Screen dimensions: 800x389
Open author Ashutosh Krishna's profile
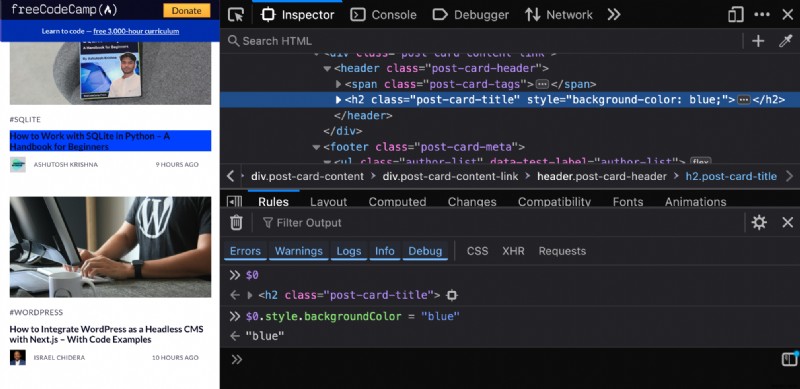tap(66, 164)
